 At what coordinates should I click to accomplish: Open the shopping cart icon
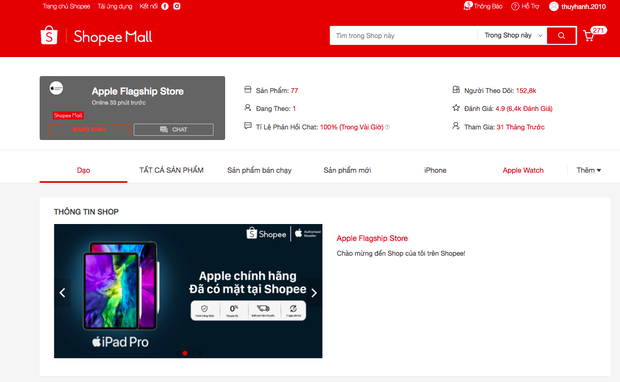[589, 36]
